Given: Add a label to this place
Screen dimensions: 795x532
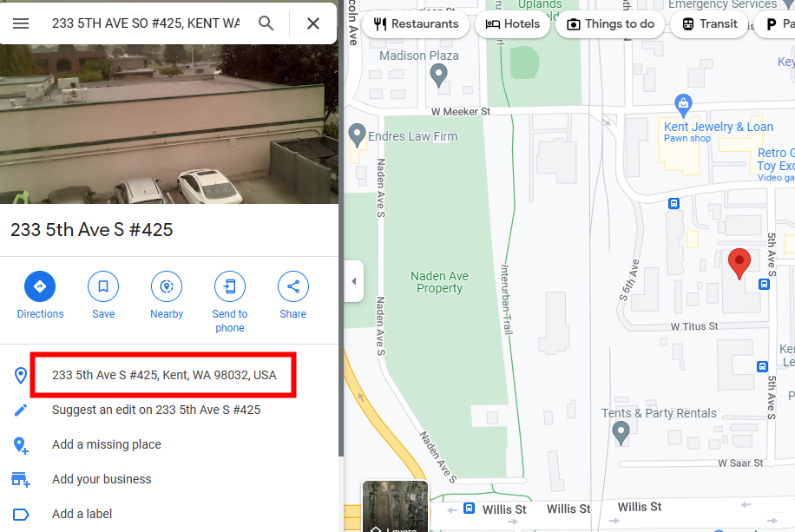Looking at the screenshot, I should [82, 514].
